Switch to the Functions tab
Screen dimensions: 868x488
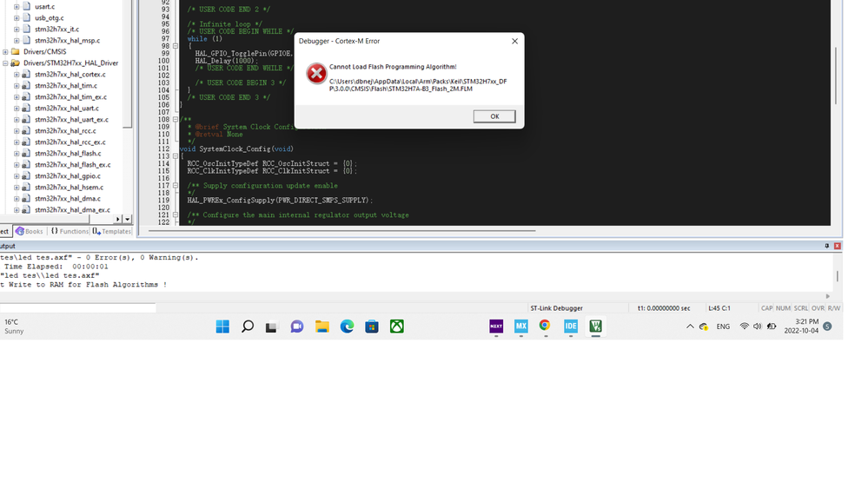[70, 231]
